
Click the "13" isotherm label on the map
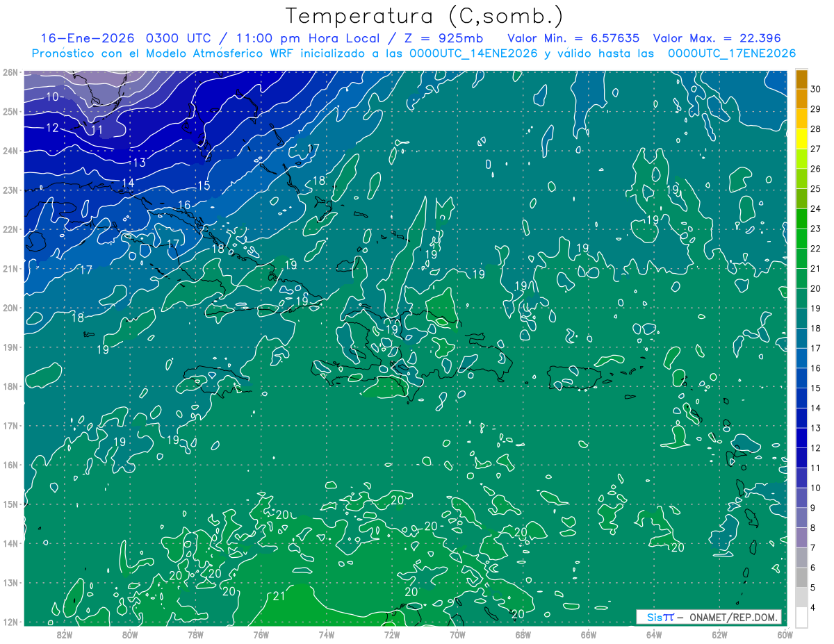coord(139,163)
